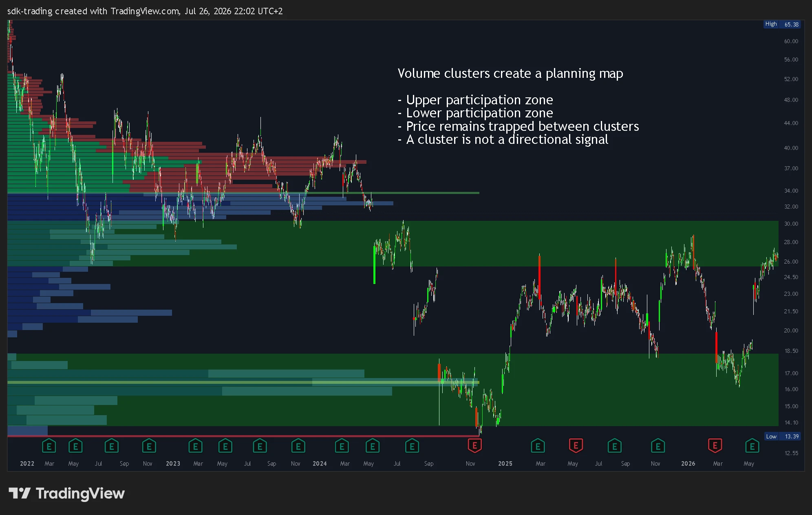Select the High 65.38 price label
Screen dimensions: 812x515
coord(782,24)
